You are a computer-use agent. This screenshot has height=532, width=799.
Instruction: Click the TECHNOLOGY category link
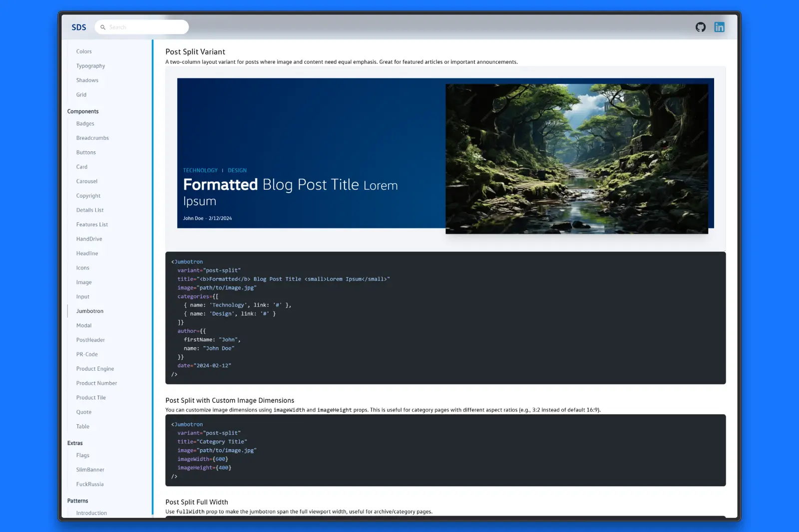[200, 170]
